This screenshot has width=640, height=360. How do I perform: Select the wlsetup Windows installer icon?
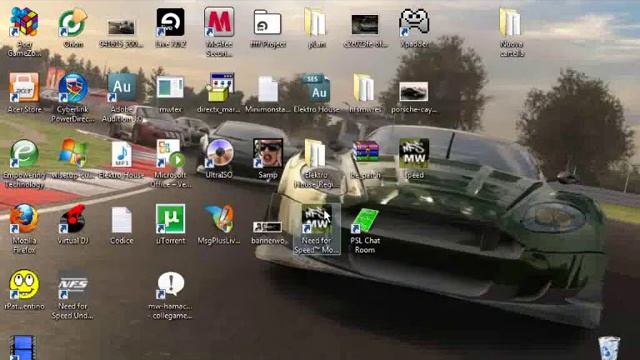coord(73,153)
